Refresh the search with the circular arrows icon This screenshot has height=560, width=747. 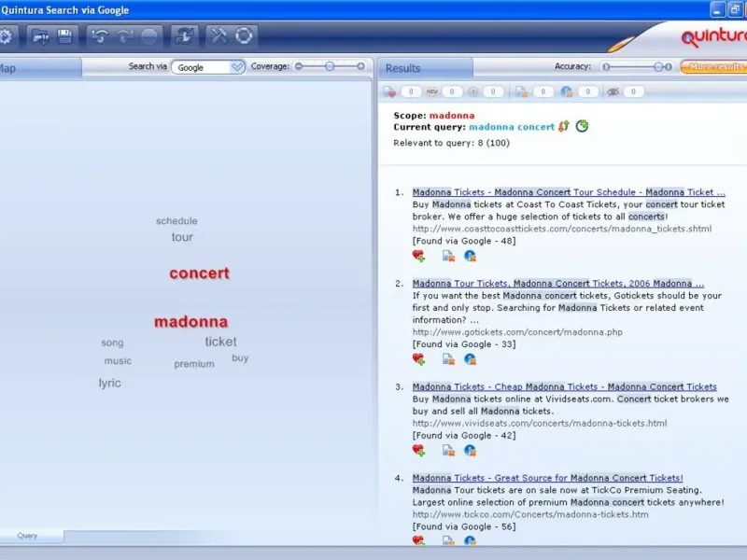click(x=184, y=36)
